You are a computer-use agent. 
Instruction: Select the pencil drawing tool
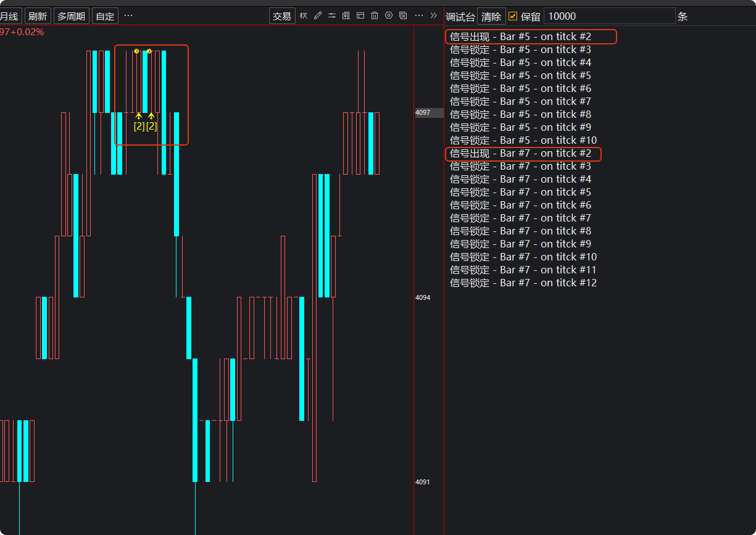(x=318, y=16)
